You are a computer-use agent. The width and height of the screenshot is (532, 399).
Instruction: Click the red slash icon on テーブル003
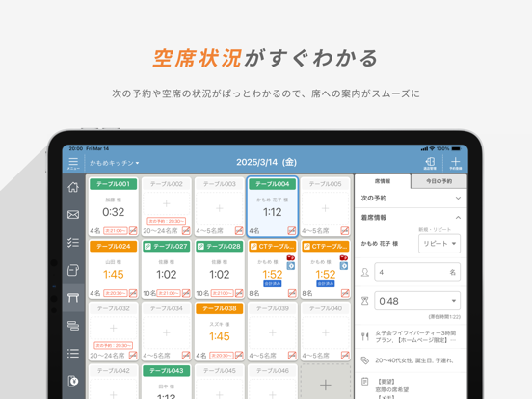(x=239, y=231)
